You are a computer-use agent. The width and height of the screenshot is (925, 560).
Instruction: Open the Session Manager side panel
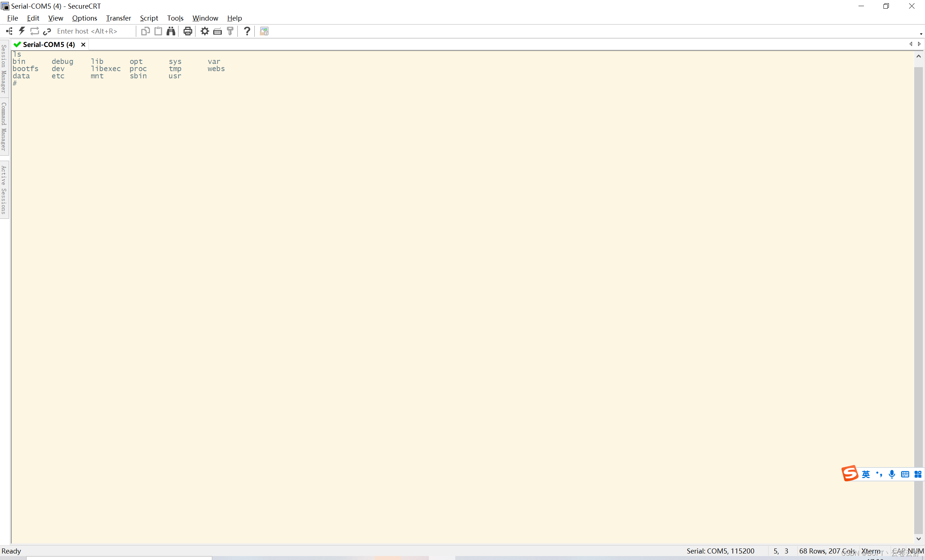coord(4,69)
